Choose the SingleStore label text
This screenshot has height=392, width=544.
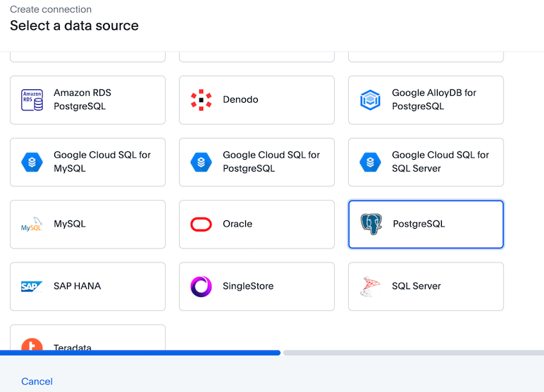tap(248, 286)
